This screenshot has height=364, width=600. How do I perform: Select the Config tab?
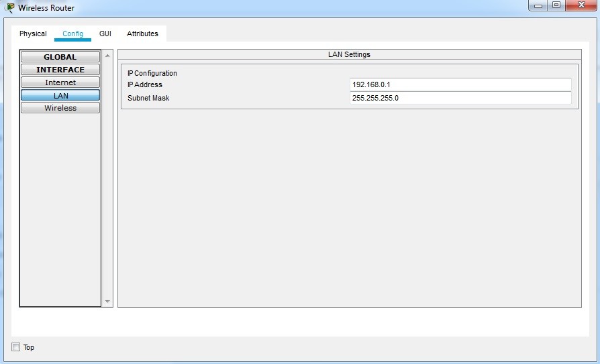click(x=72, y=34)
